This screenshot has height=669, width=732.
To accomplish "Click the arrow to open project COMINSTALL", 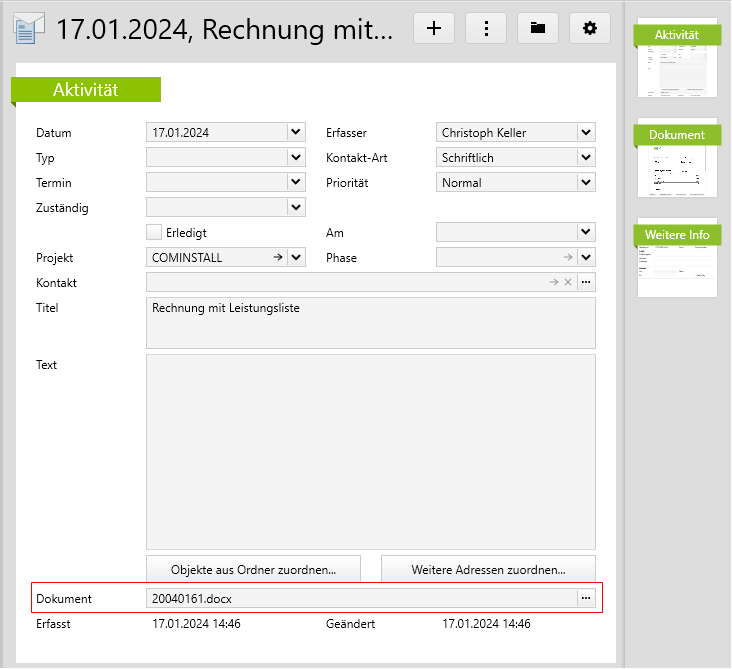I will (277, 258).
